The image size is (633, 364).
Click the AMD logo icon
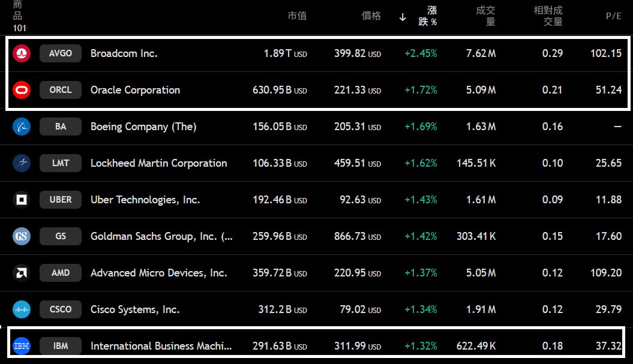pyautogui.click(x=22, y=273)
